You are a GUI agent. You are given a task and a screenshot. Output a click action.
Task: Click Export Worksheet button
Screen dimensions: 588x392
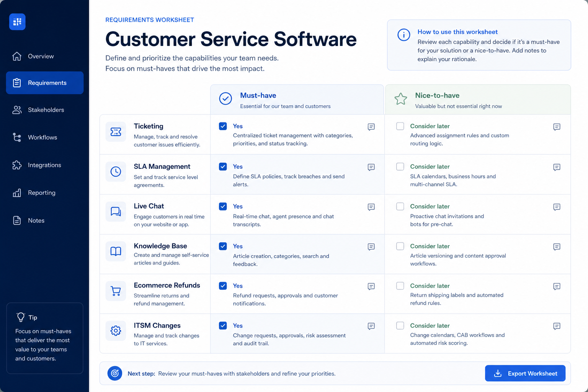(x=525, y=373)
